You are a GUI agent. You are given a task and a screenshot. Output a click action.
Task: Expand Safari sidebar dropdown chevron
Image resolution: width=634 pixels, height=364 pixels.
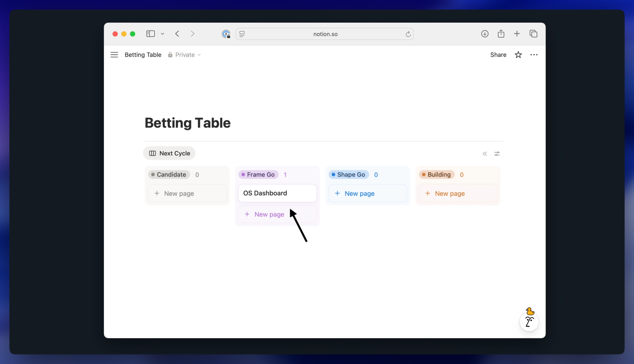point(162,34)
